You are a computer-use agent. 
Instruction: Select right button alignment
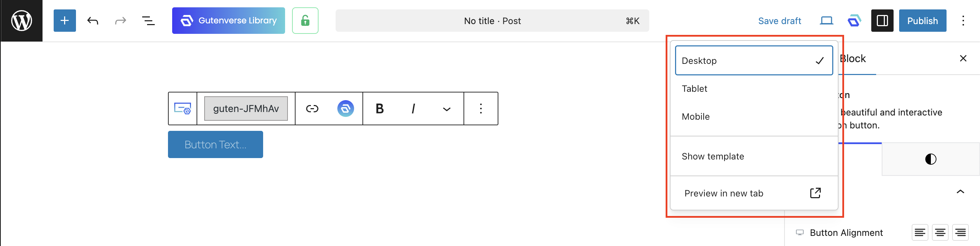(960, 232)
